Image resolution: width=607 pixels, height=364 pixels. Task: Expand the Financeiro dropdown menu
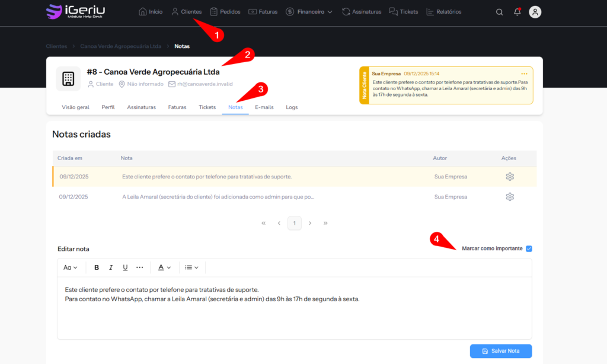[x=309, y=12]
